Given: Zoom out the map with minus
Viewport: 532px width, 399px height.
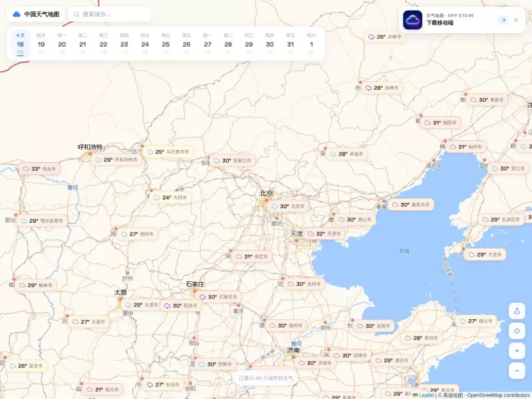Looking at the screenshot, I should point(517,371).
